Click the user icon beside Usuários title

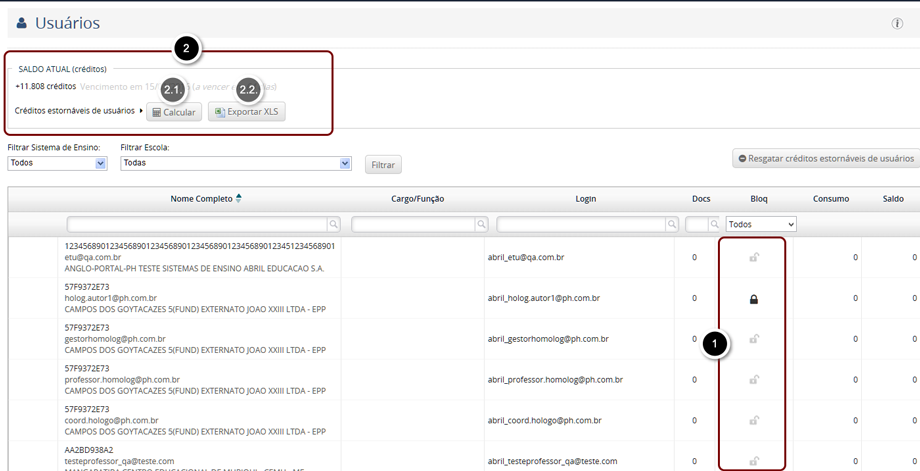coord(21,23)
